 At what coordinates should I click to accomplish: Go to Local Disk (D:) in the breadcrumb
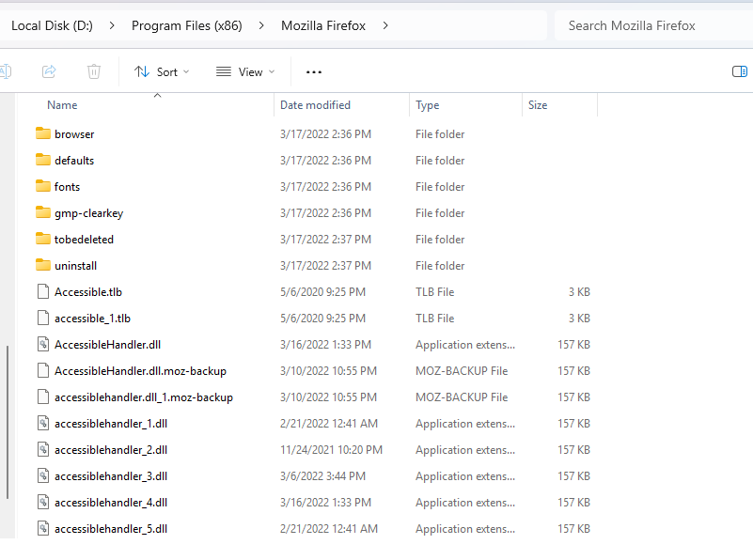point(52,25)
